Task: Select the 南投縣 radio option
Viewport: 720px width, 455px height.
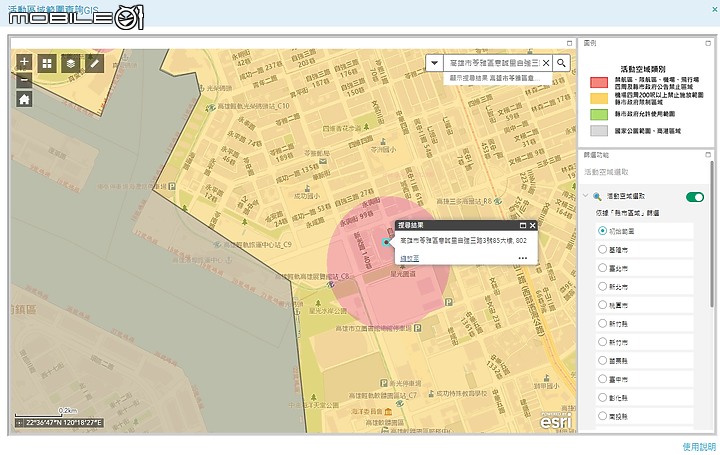Action: pos(602,416)
